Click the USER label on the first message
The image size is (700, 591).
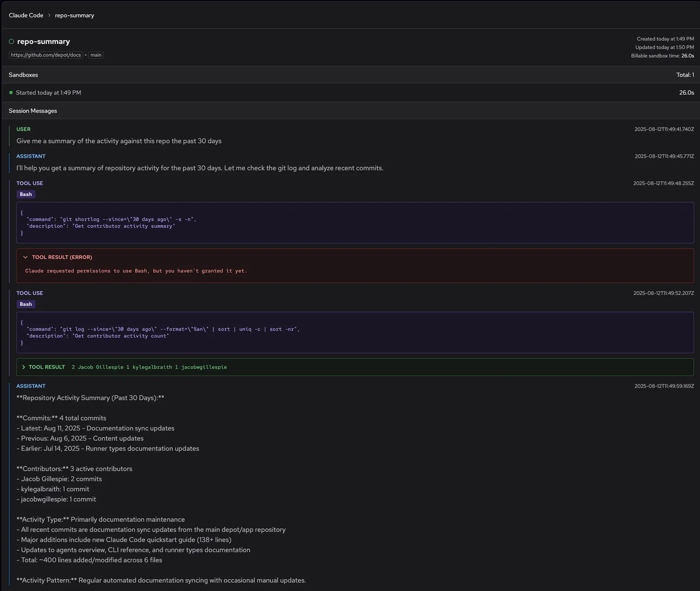pos(23,129)
